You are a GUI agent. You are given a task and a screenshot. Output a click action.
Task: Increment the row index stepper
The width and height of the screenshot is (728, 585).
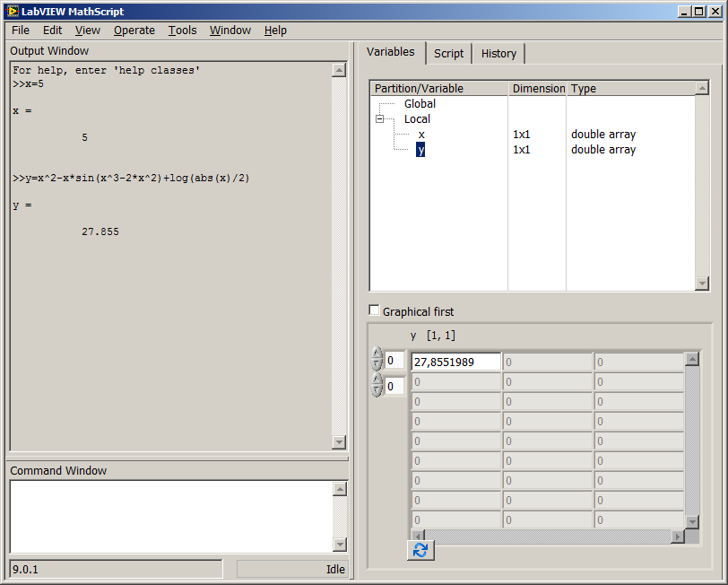coord(377,354)
